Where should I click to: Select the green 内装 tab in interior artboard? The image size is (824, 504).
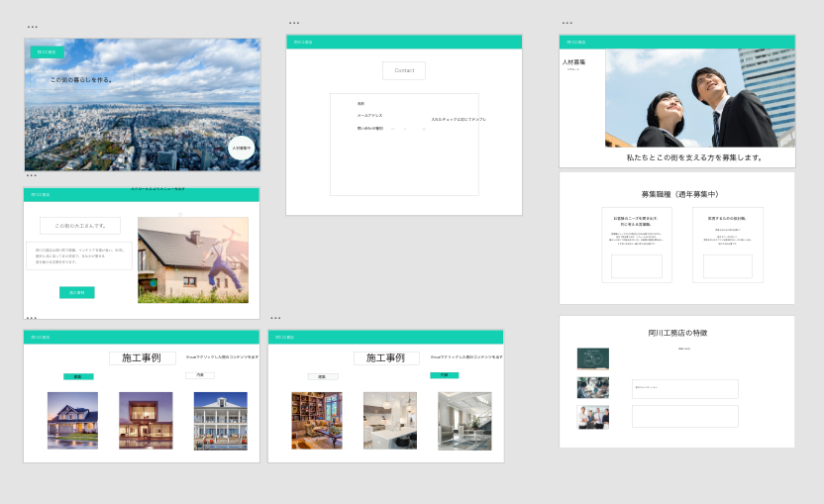(x=444, y=375)
